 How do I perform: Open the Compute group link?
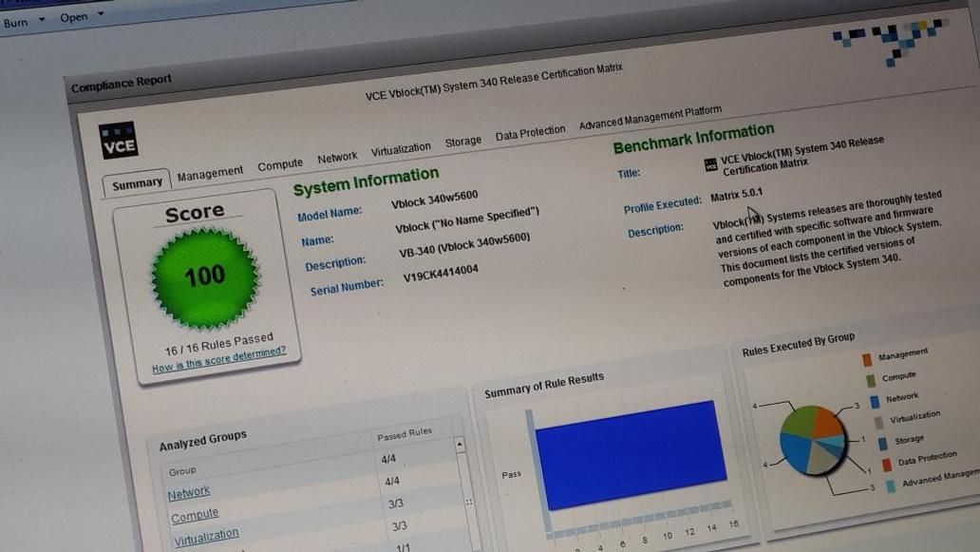click(x=195, y=515)
